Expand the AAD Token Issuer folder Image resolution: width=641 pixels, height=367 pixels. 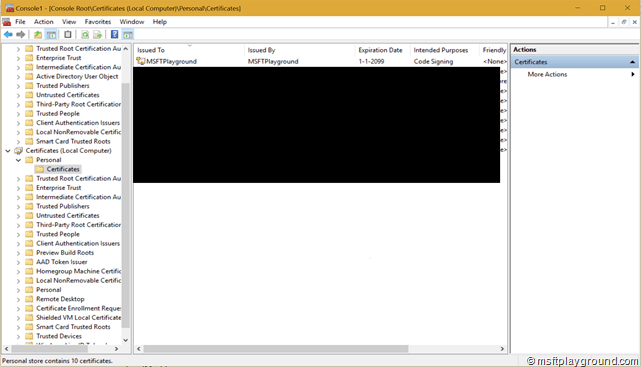pos(18,262)
